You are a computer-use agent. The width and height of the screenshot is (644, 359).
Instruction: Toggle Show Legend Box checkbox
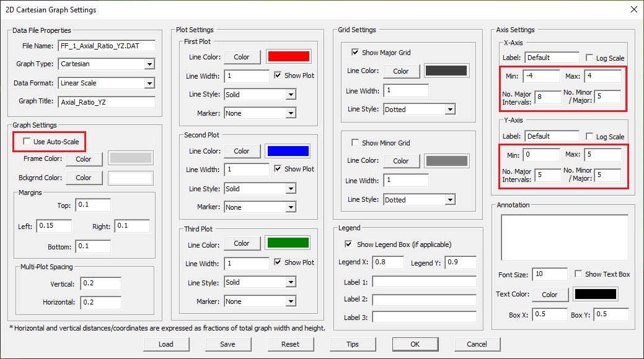pyautogui.click(x=348, y=244)
